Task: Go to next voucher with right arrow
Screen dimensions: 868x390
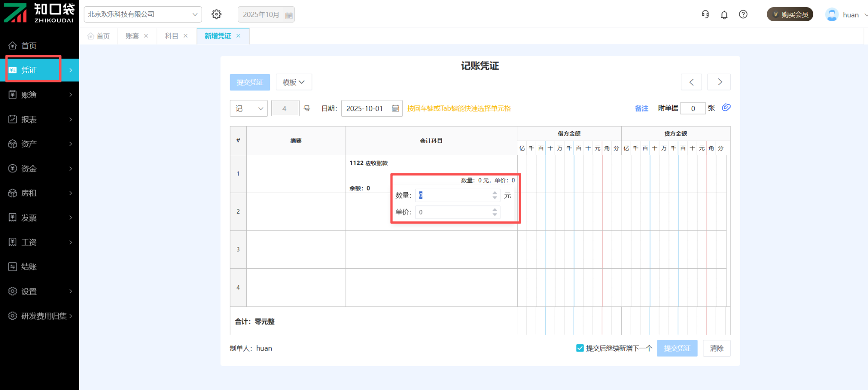Action: (719, 82)
